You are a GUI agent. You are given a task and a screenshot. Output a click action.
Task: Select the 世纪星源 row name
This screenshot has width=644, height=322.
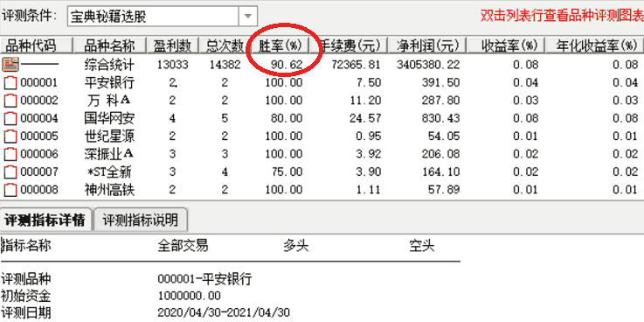pos(109,136)
